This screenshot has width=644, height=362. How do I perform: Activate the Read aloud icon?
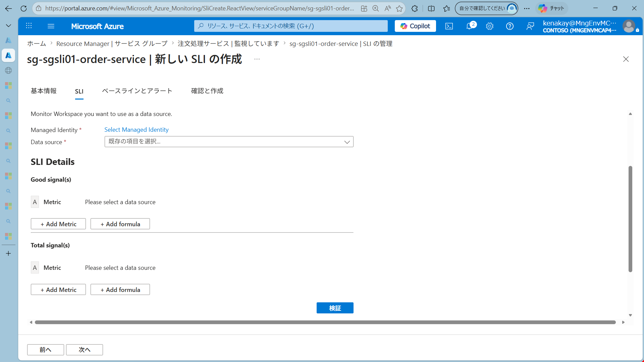[387, 8]
